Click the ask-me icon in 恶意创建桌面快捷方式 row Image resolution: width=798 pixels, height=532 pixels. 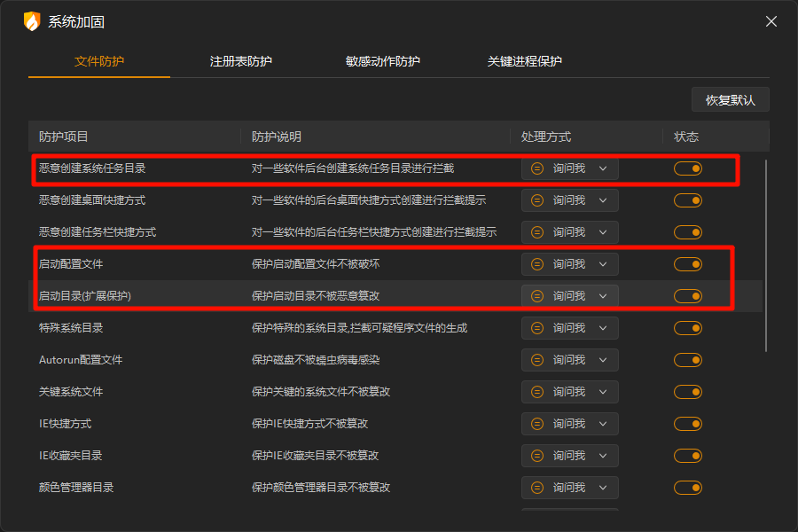537,200
